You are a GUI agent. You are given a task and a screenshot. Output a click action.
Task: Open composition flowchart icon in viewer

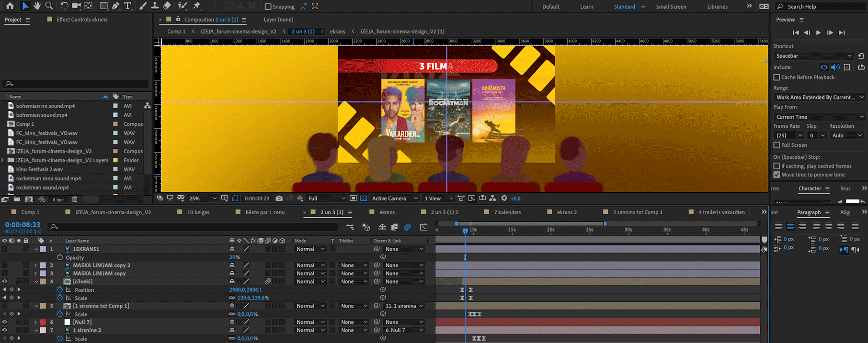(x=493, y=198)
